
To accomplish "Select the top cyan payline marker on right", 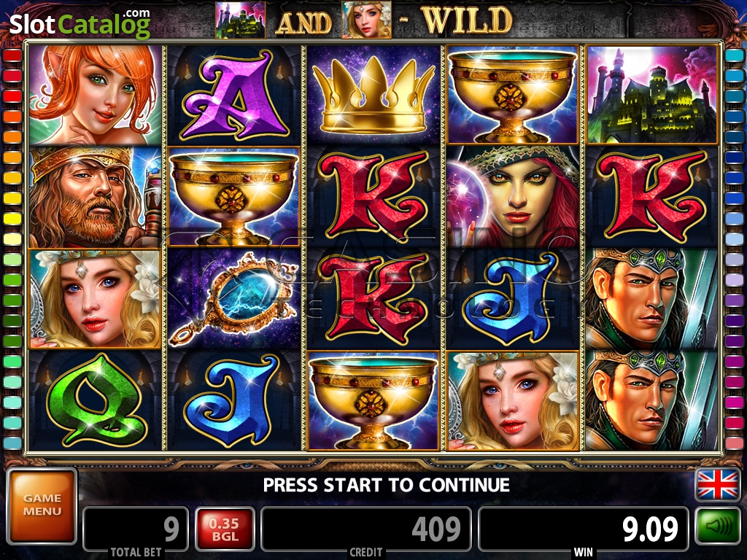I will point(734,55).
